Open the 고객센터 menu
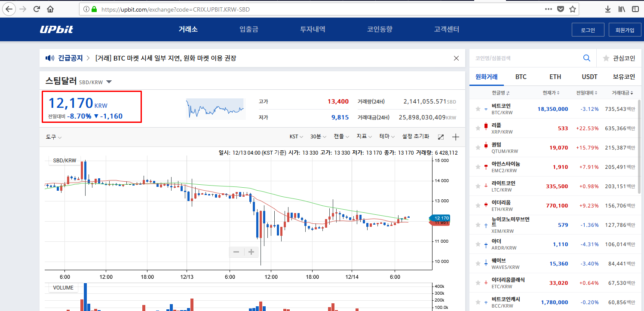Viewport: 644px width, 311px height. 447,29
